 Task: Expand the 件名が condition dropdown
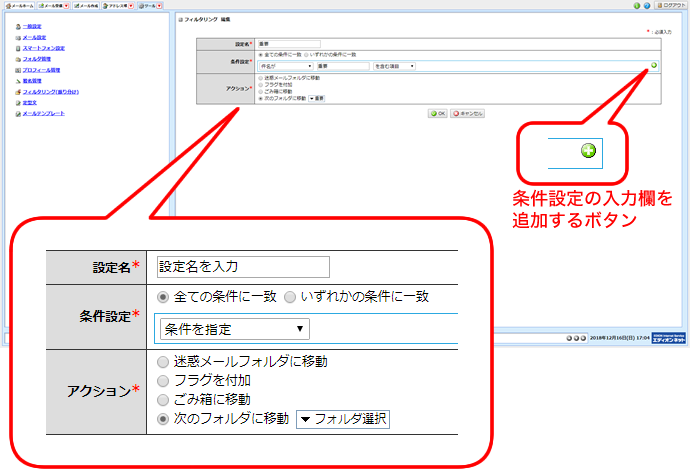(x=284, y=66)
